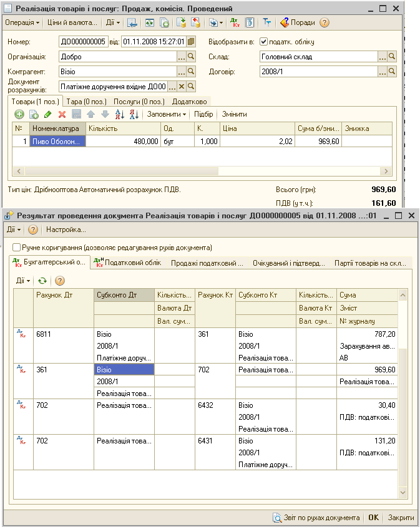Screen dimensions: 420x527
Task: Click the filter icon in the top toolbar
Action: [266, 22]
